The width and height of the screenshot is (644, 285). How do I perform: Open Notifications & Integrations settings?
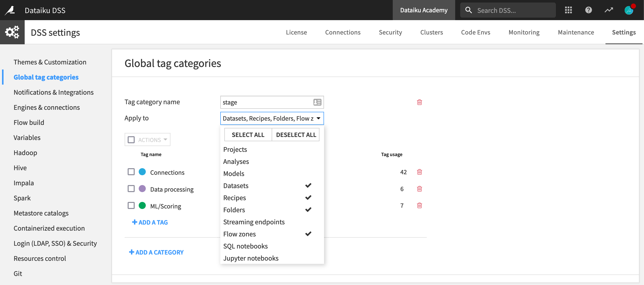click(53, 92)
